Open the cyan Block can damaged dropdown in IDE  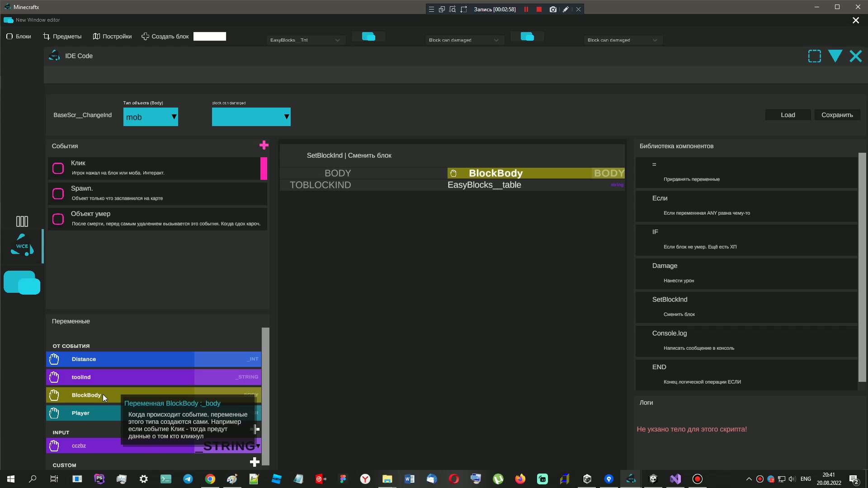(251, 117)
